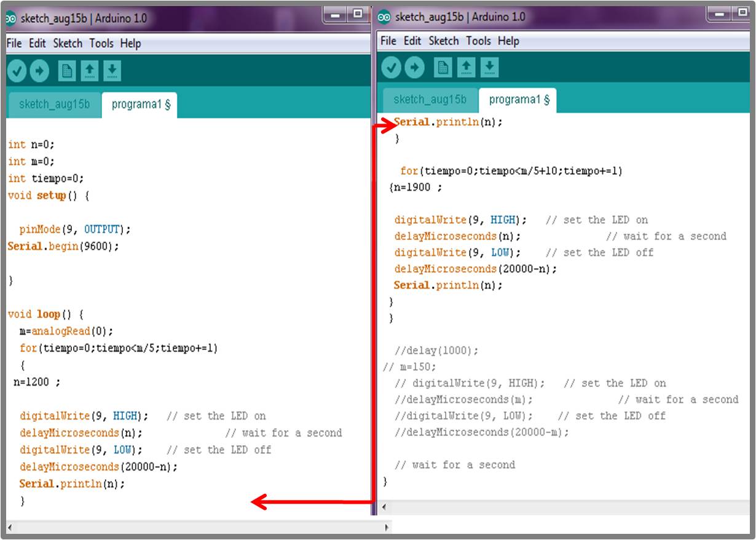Click 'void loop() {' line in left editor
756x540 pixels.
tap(45, 314)
